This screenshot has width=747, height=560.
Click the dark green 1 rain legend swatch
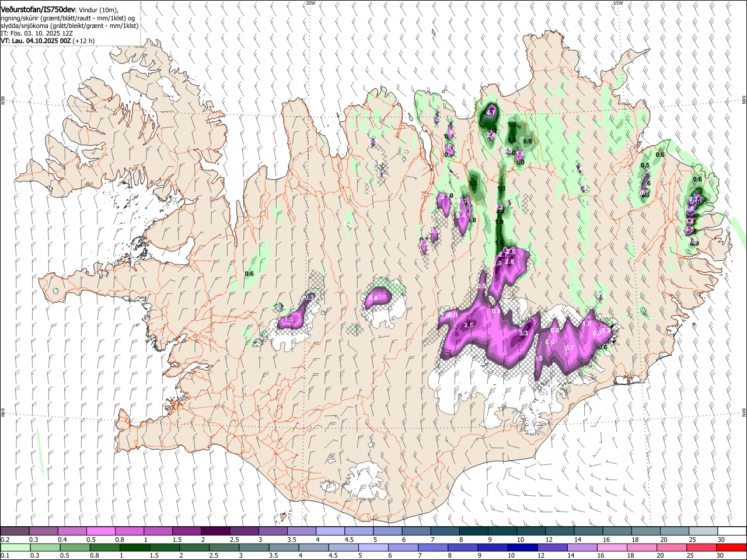[x=135, y=547]
